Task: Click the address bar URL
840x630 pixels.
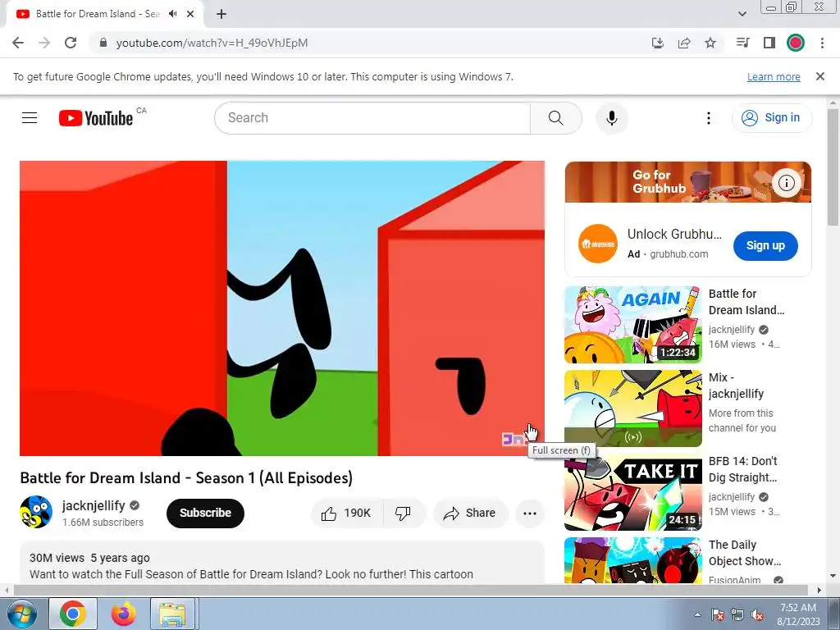Action: (x=212, y=43)
